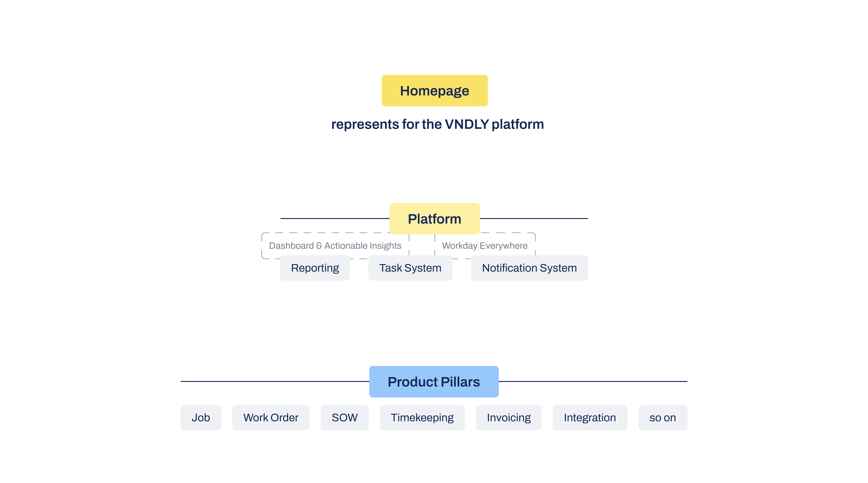Image resolution: width=868 pixels, height=483 pixels.
Task: Select the Invoicing box
Action: click(x=509, y=417)
